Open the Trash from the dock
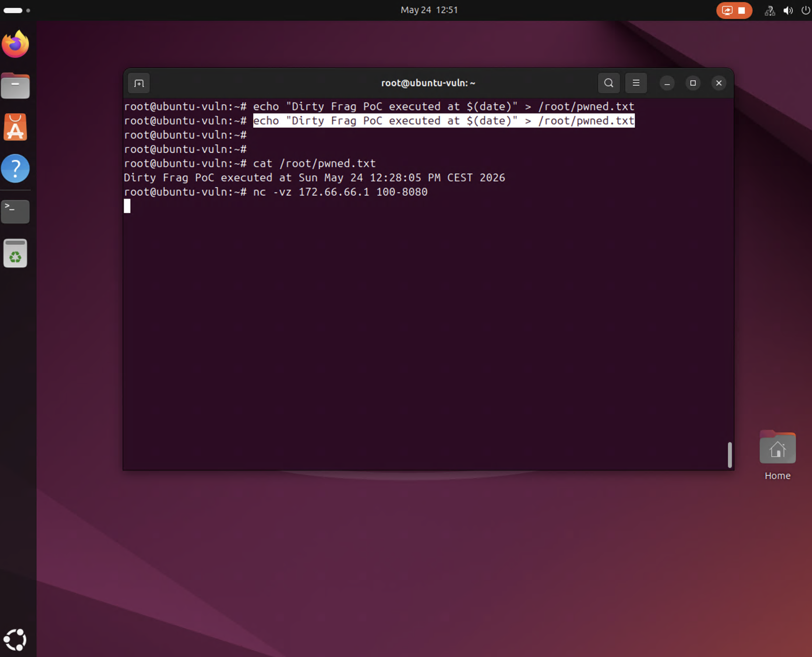 coord(15,253)
